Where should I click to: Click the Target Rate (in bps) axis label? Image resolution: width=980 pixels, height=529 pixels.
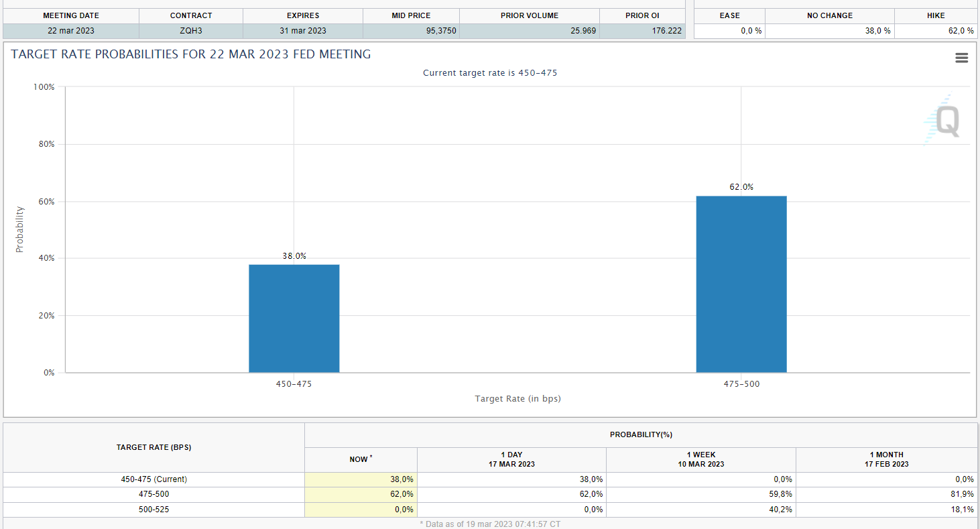[x=517, y=399]
